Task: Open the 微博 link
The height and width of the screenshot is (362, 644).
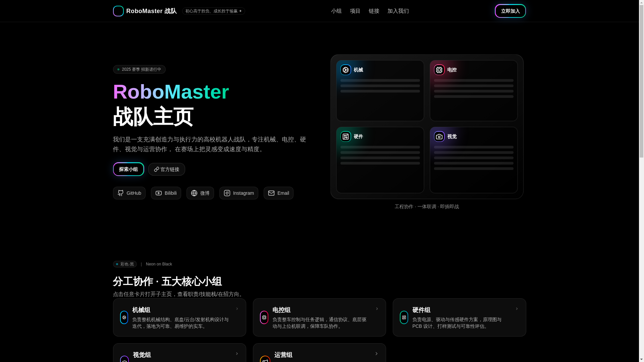Action: [200, 193]
